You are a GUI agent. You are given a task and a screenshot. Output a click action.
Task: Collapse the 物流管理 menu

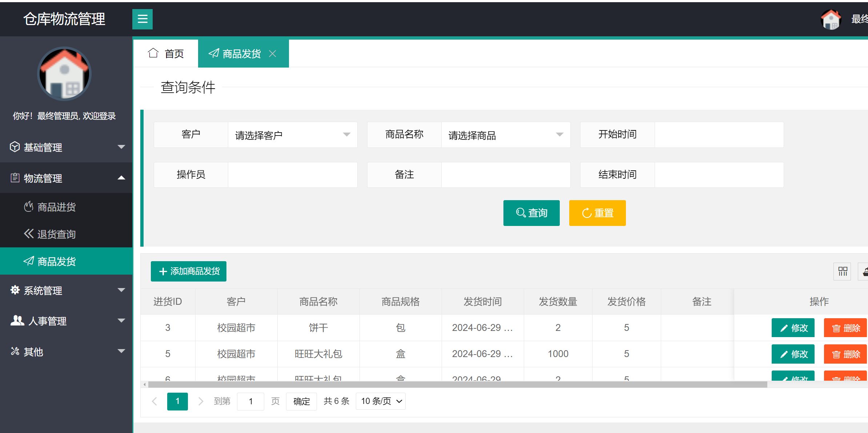pyautogui.click(x=66, y=178)
